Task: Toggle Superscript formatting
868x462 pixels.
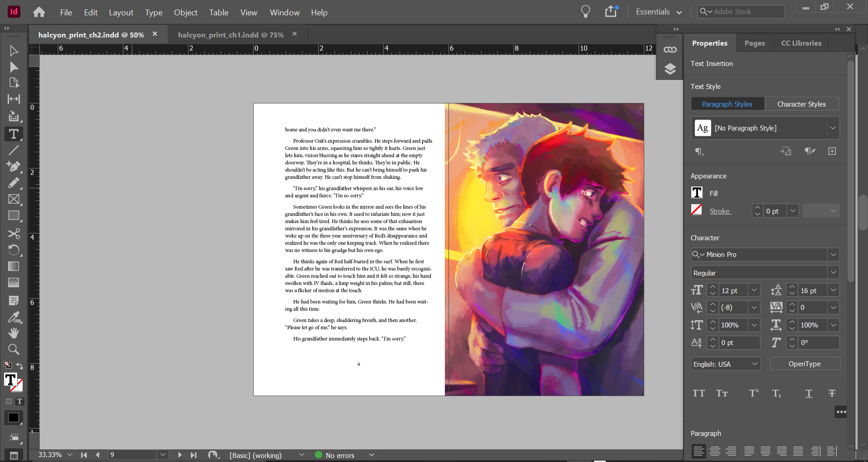Action: click(754, 393)
